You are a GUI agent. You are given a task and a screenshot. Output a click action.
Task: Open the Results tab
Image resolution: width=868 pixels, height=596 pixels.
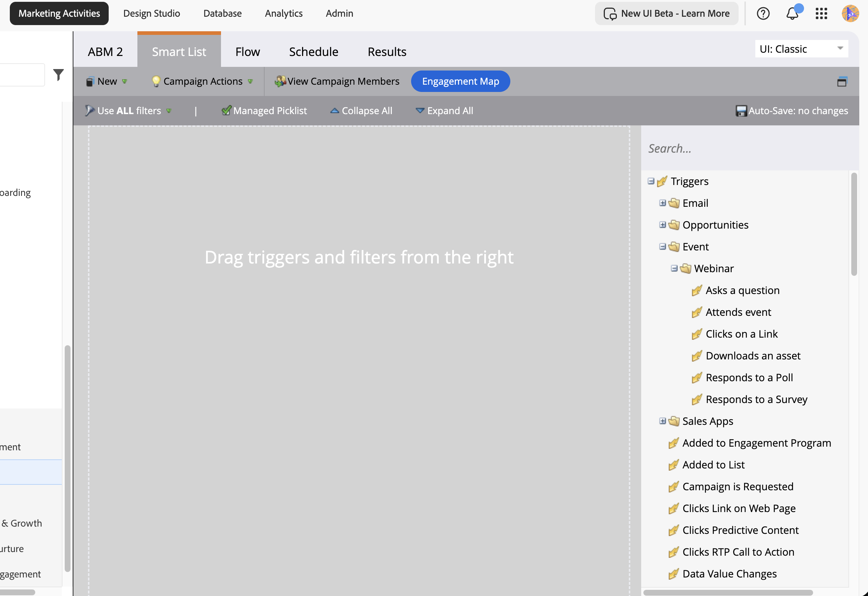(387, 52)
